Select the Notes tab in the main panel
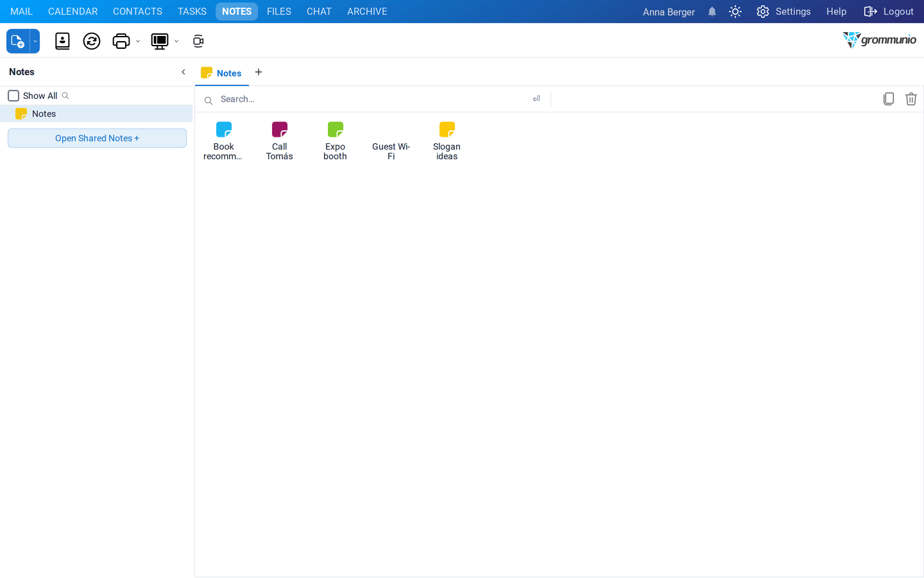Image resolution: width=924 pixels, height=578 pixels. tap(222, 73)
